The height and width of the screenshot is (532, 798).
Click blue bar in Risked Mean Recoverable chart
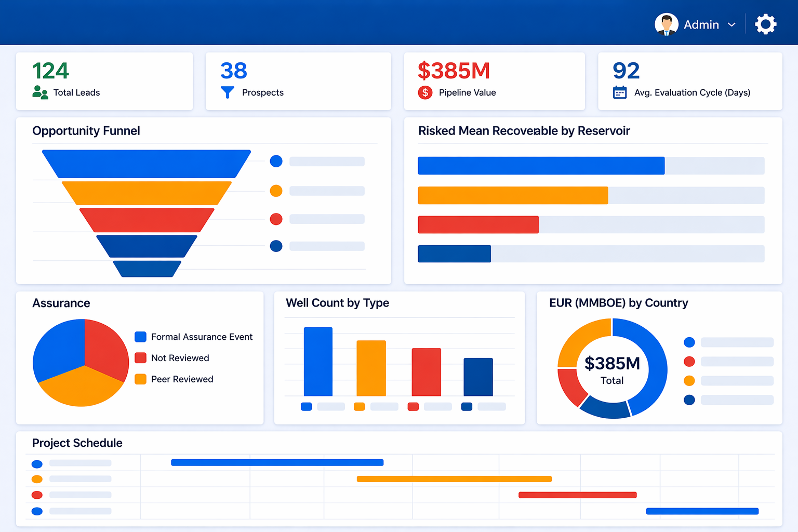tap(540, 166)
